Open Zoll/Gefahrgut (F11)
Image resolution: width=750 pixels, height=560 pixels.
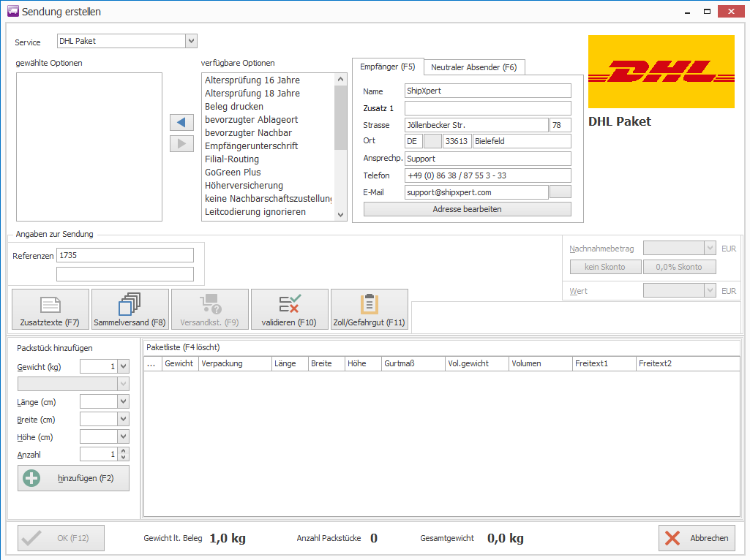click(370, 309)
